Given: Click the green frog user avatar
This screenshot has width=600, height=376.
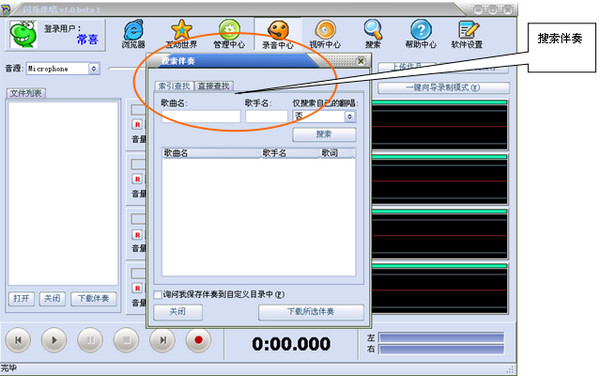Looking at the screenshot, I should 24,34.
